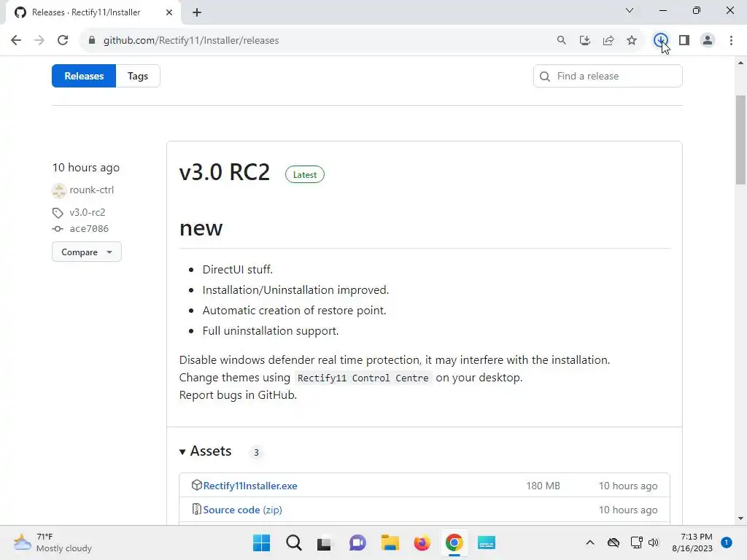Click the rounk-ctrl avatar image

(59, 190)
